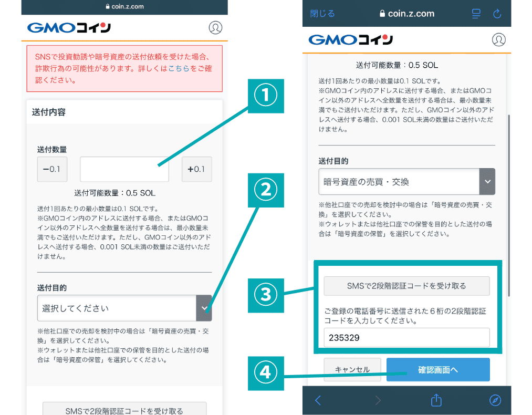Increase send amount by 0.1

pos(196,169)
